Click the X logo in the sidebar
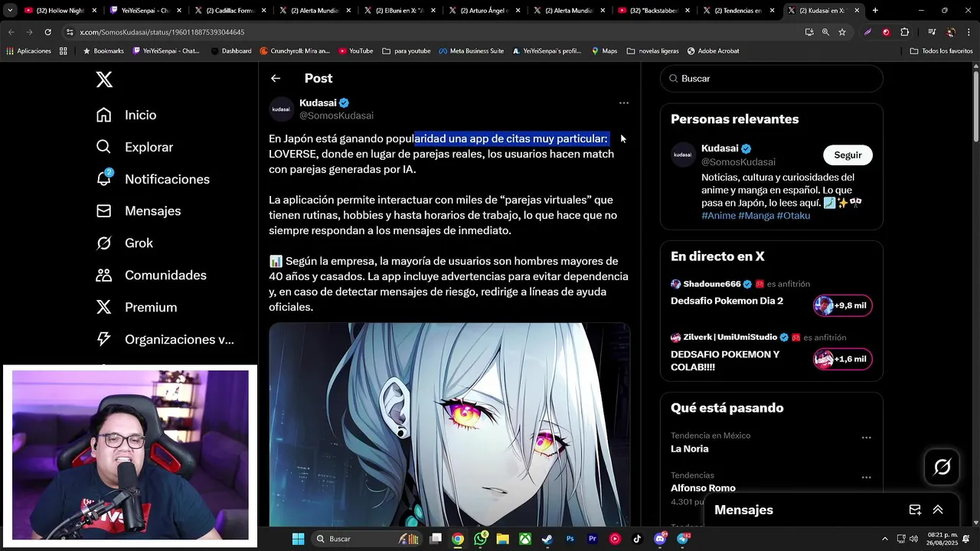 coord(104,79)
